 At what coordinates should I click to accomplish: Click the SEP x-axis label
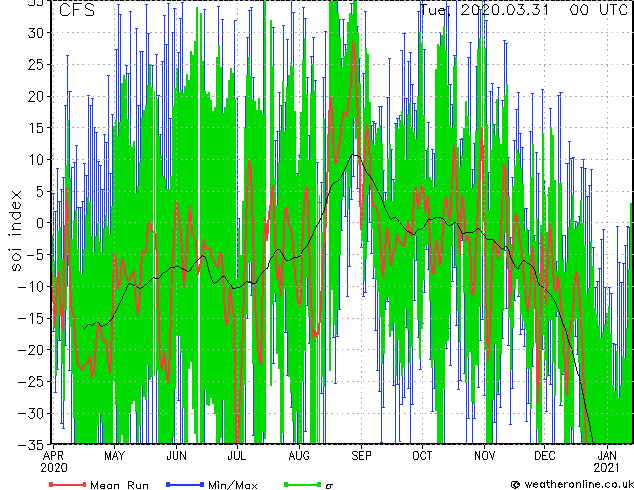point(361,456)
